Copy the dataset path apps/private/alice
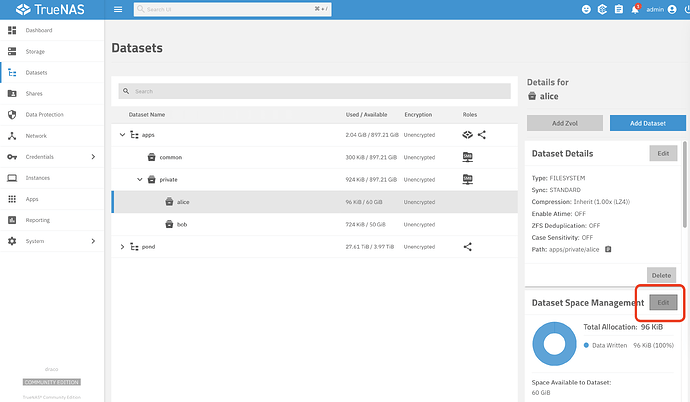Screen dimensions: 690x402 click(x=608, y=249)
